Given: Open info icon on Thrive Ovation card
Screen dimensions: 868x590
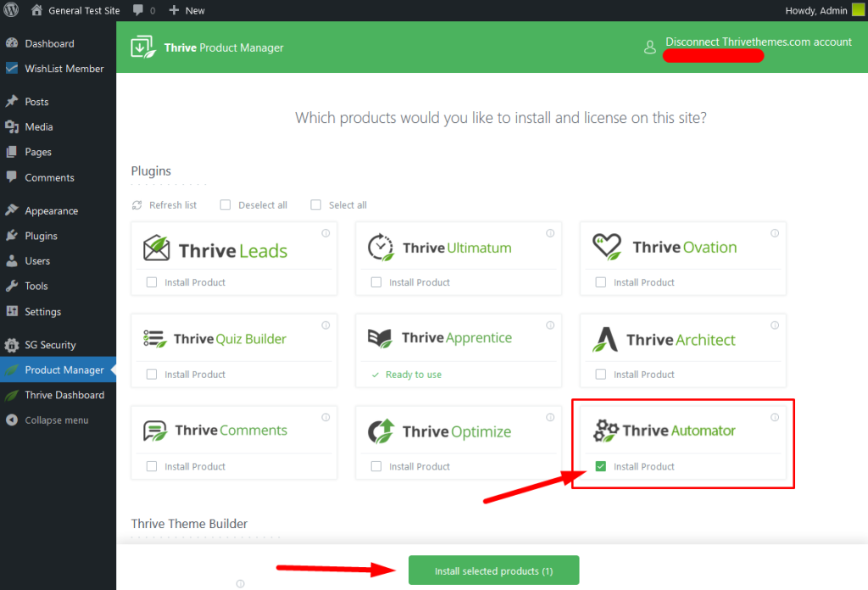Looking at the screenshot, I should point(775,233).
